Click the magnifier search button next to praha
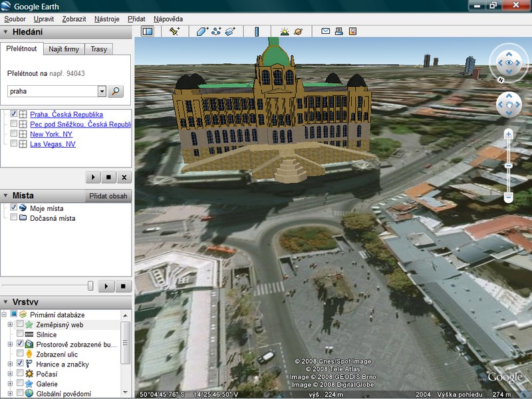This screenshot has width=532, height=399. point(116,91)
